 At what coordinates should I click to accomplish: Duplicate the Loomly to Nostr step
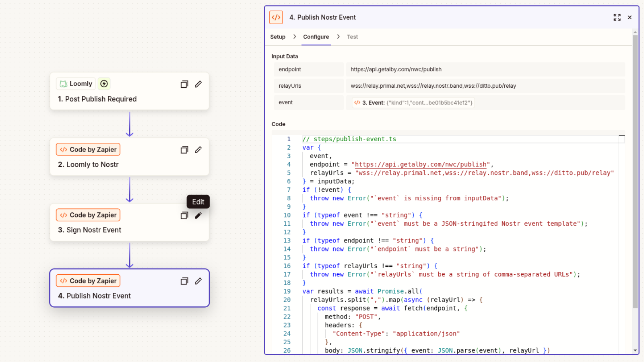click(184, 150)
